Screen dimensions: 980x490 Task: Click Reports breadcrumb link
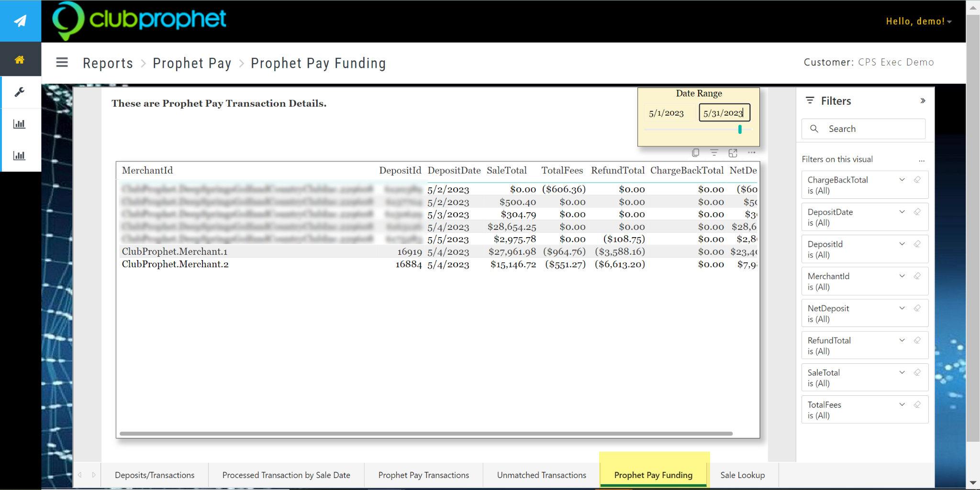pos(108,63)
